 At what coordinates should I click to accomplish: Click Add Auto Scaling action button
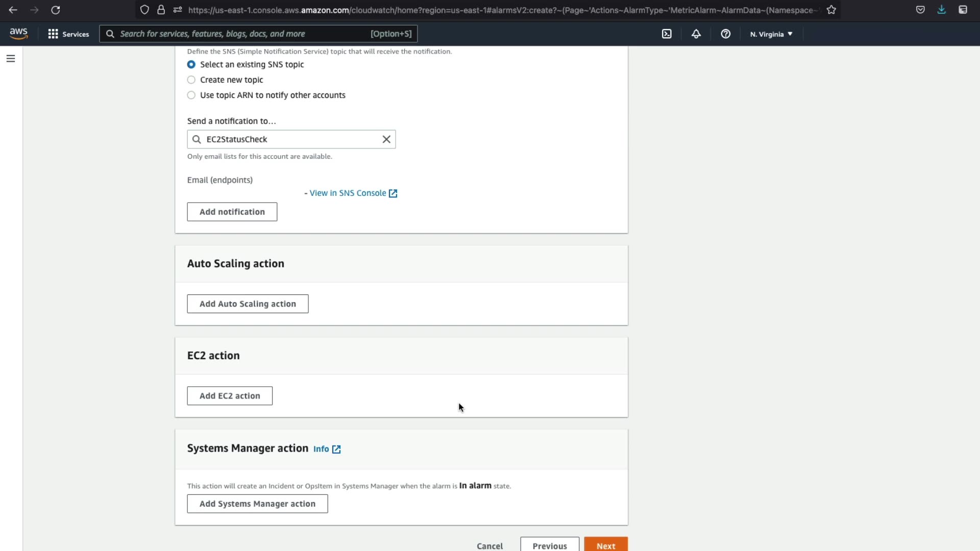248,304
